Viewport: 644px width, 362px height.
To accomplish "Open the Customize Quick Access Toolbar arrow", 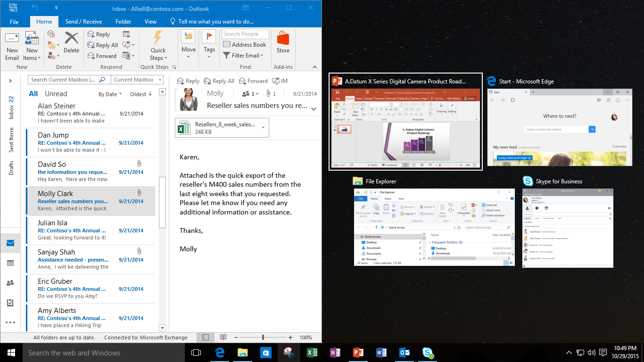I will pyautogui.click(x=56, y=8).
